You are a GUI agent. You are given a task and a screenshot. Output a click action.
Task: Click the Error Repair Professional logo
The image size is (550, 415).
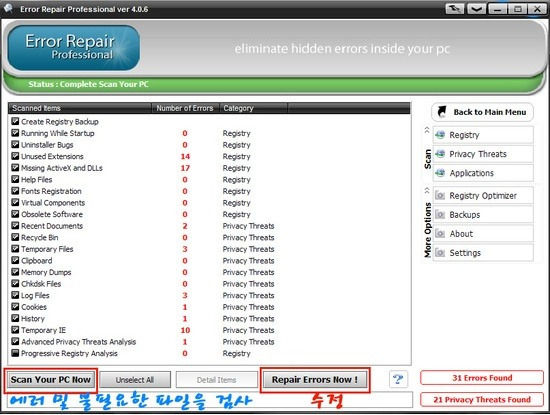pyautogui.click(x=74, y=48)
